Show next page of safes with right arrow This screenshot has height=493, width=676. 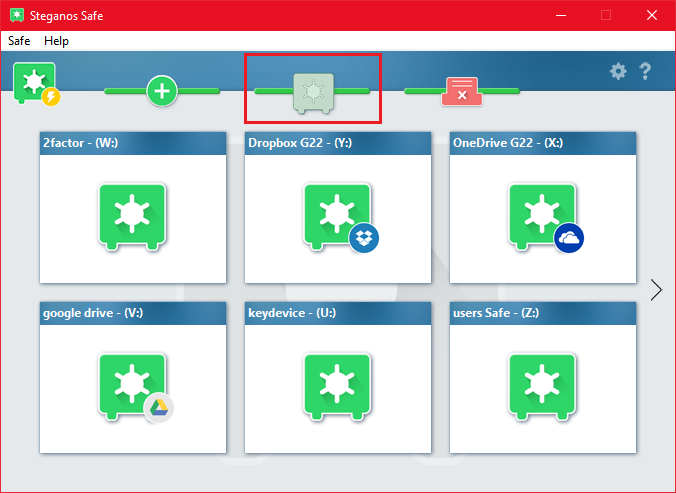(656, 290)
